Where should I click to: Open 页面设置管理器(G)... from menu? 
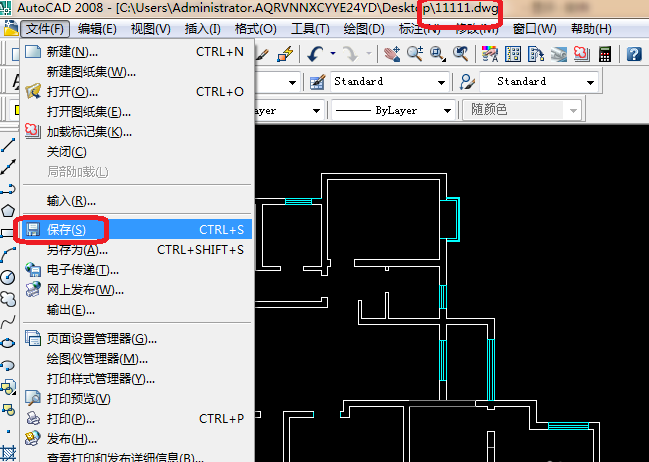[x=137, y=338]
